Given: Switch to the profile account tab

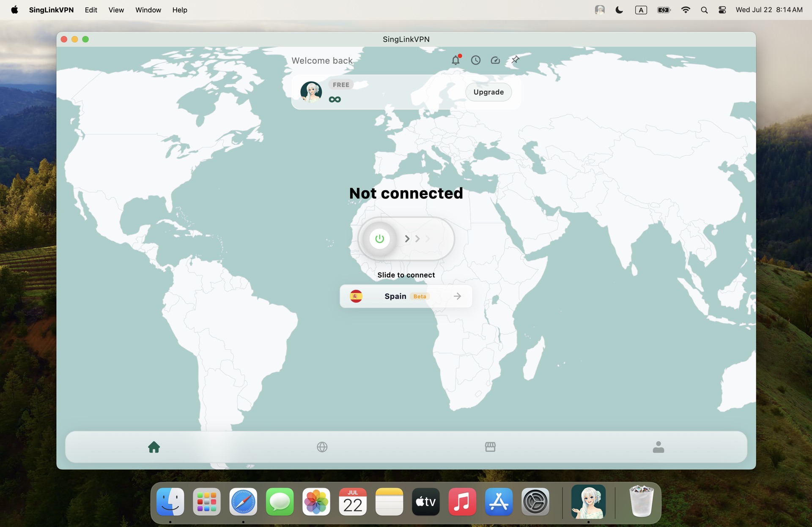Looking at the screenshot, I should (x=658, y=447).
